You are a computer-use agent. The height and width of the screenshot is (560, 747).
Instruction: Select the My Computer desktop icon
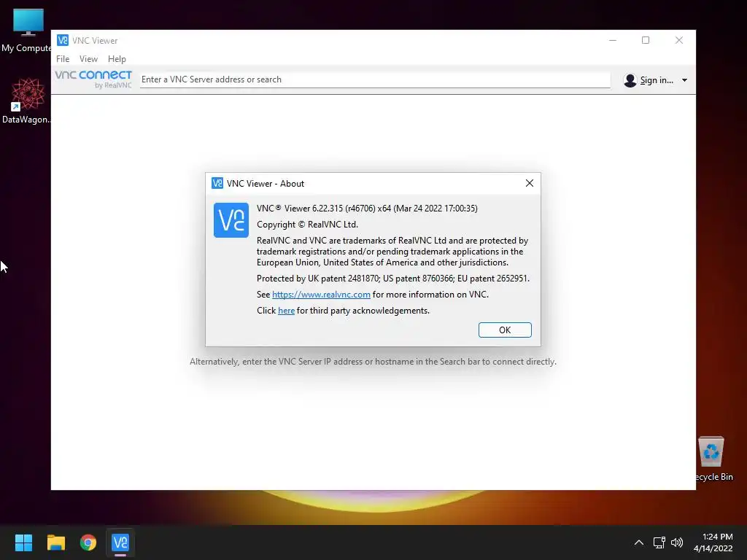coord(26,31)
